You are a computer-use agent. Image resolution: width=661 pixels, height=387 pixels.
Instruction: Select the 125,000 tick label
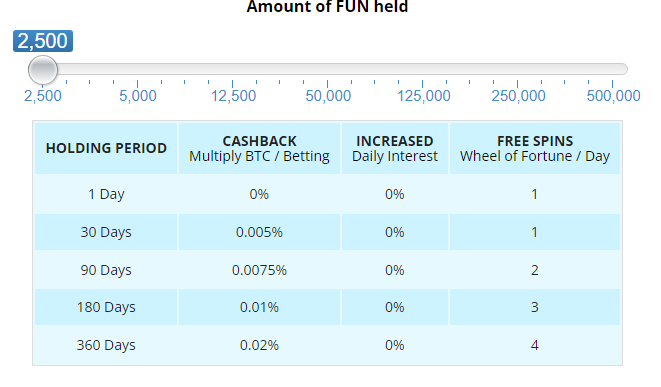tap(424, 96)
